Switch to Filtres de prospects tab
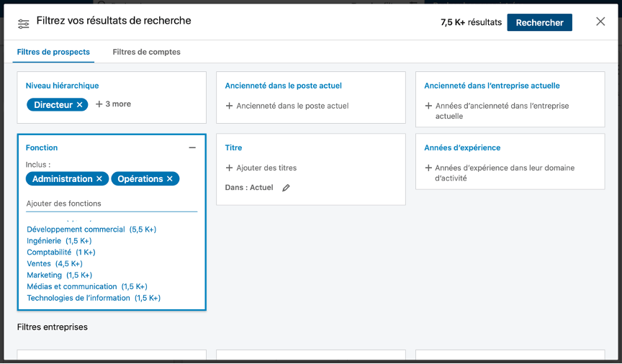The width and height of the screenshot is (622, 364). (53, 52)
